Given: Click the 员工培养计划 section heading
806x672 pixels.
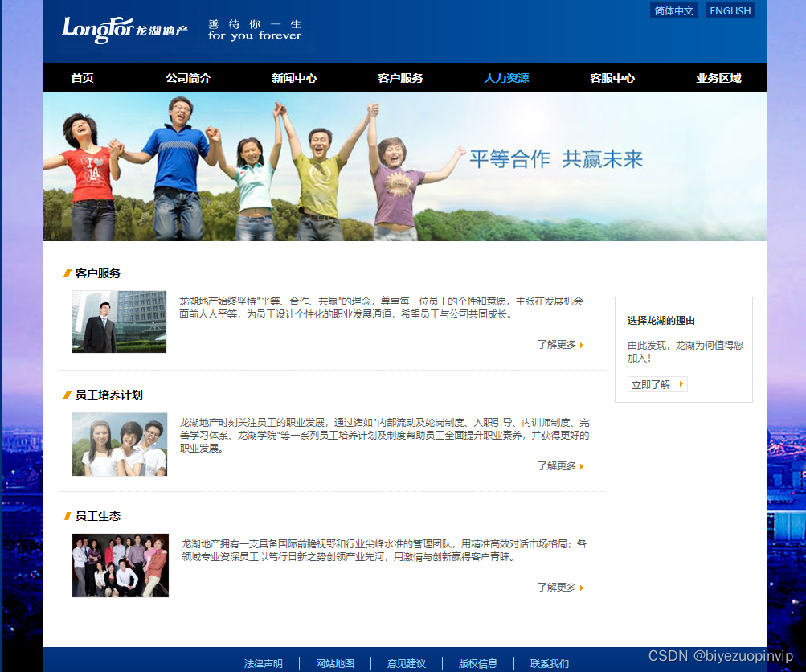Looking at the screenshot, I should 109,395.
